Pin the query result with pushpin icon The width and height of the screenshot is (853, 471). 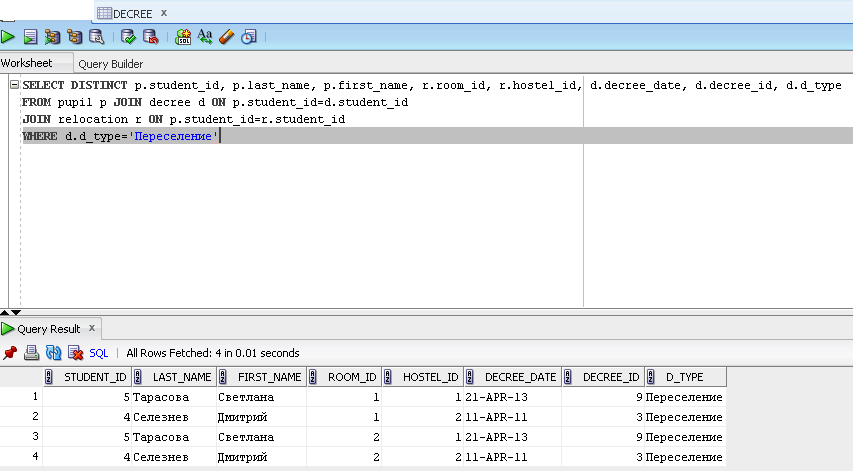pos(10,353)
